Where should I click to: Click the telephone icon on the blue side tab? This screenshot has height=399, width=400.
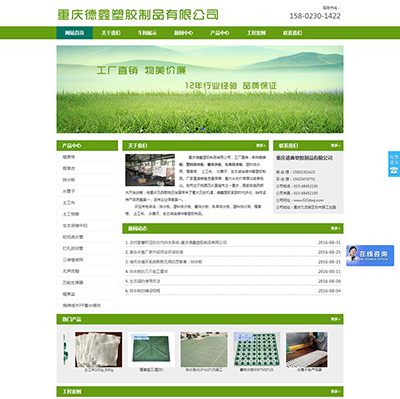394,170
